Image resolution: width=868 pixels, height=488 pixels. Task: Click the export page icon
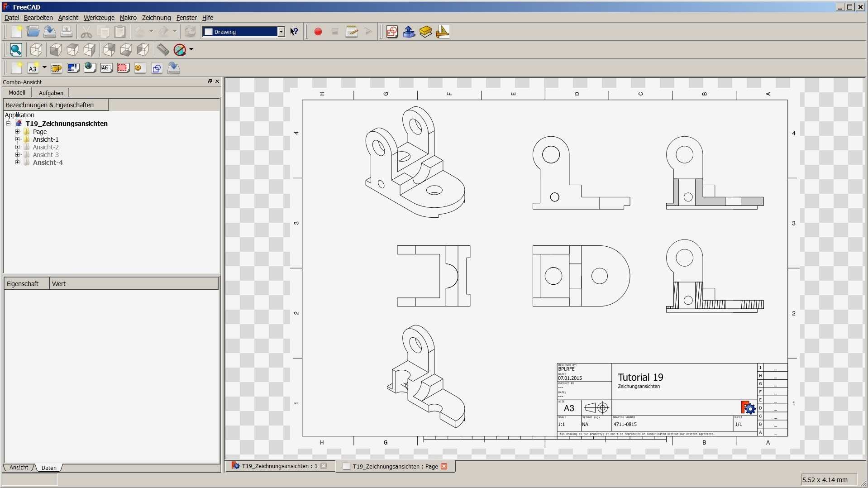tap(174, 68)
